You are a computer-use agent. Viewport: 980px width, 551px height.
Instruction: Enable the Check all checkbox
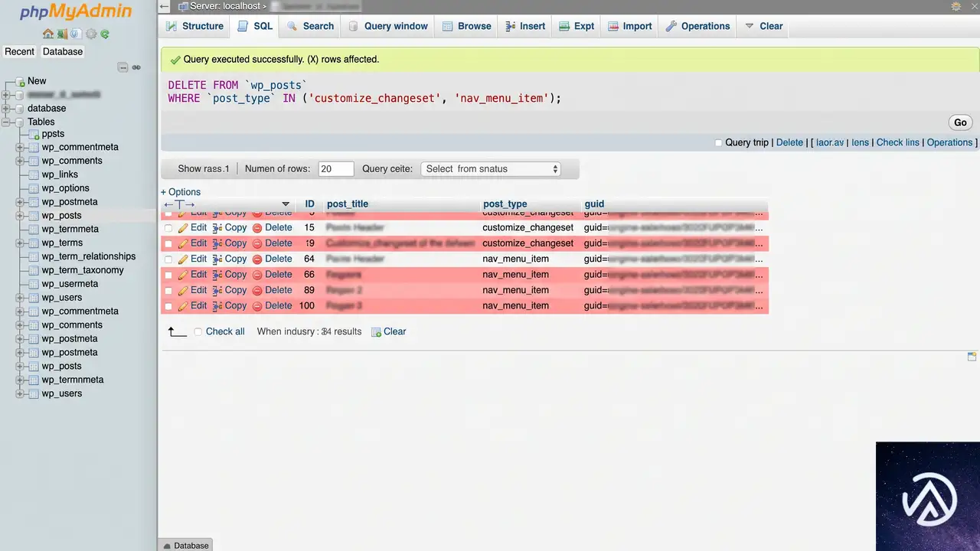pos(198,332)
